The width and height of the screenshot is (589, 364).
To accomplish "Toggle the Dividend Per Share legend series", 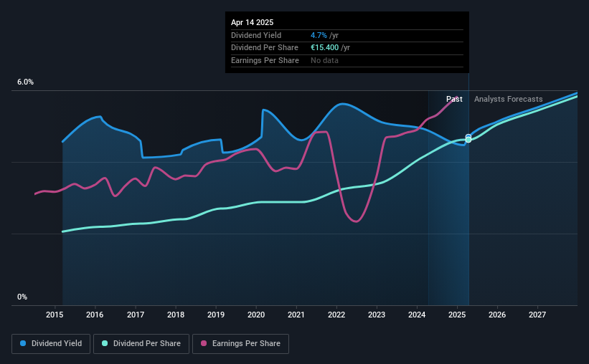I will [141, 343].
